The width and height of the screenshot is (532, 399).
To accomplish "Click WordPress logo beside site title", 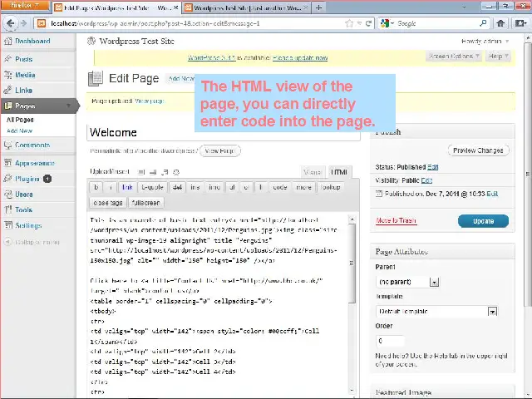I will coord(91,41).
